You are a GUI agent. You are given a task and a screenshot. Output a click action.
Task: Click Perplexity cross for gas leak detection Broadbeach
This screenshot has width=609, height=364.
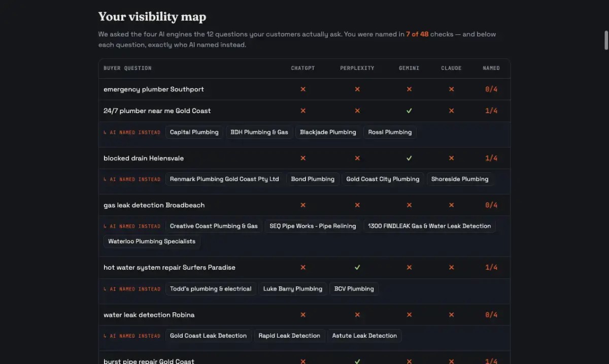click(x=357, y=205)
